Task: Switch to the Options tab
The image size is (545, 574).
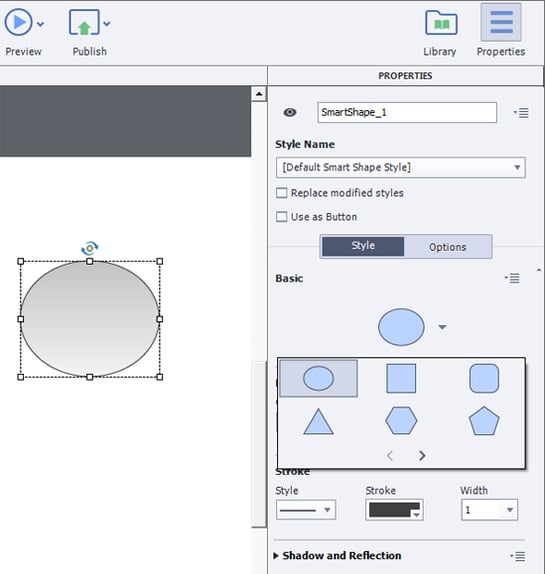Action: (448, 247)
